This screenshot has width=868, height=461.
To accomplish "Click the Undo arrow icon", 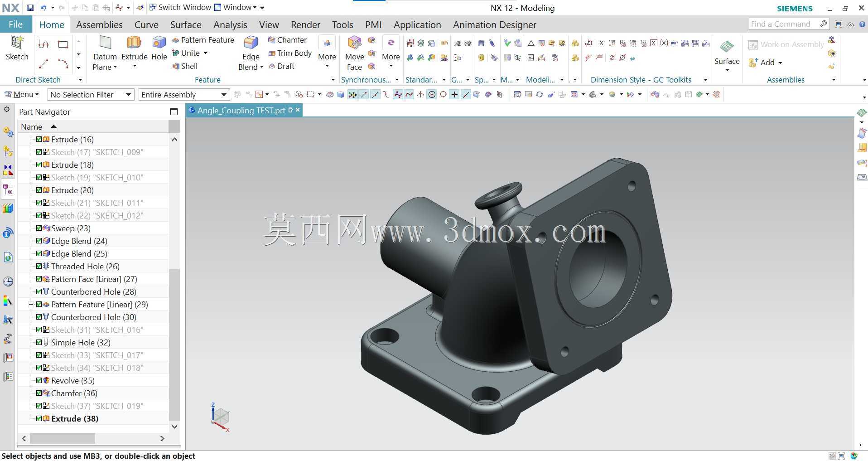I will click(43, 8).
